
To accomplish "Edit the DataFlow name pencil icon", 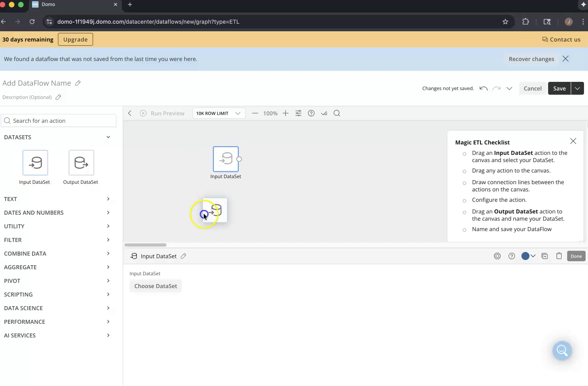I will (x=78, y=83).
